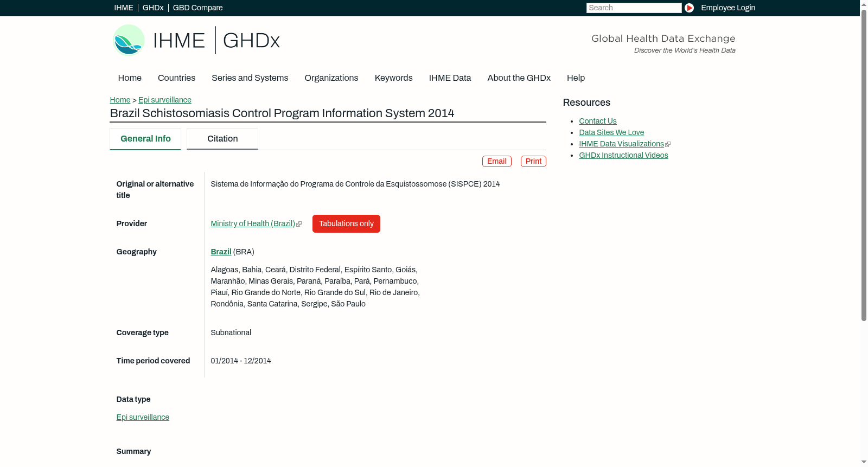This screenshot has width=868, height=467.
Task: Click the Print button
Action: [x=534, y=161]
